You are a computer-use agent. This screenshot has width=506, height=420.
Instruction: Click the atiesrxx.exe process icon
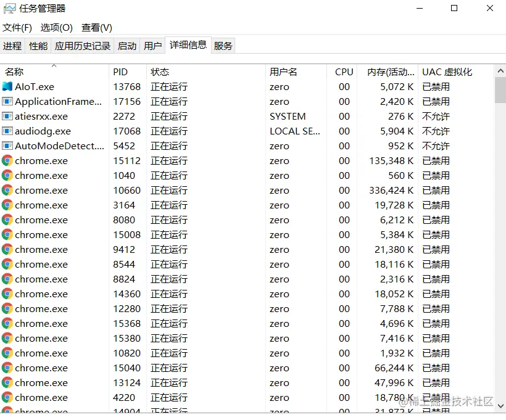coord(7,116)
